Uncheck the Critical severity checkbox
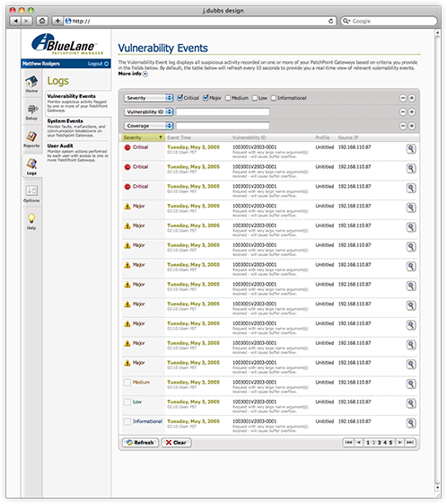 180,97
